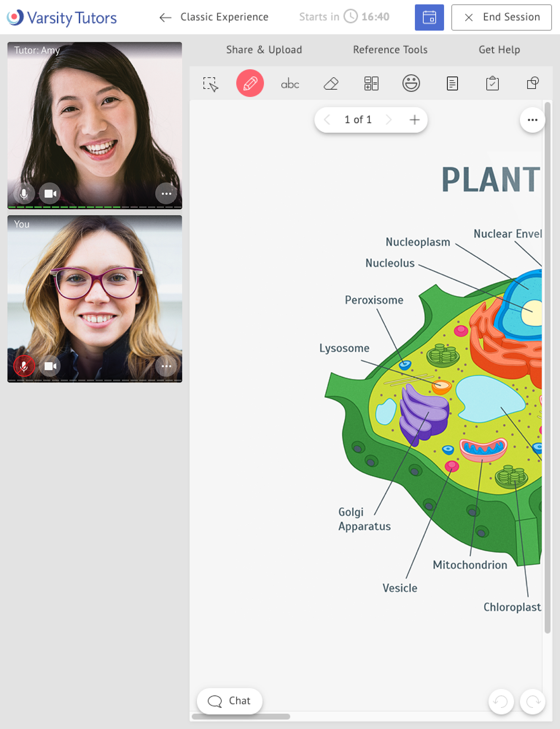The width and height of the screenshot is (560, 729).
Task: Open whiteboard three-dot options menu
Action: point(532,120)
